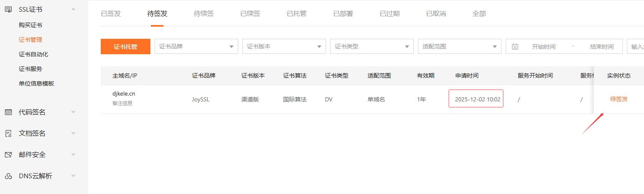Screen dimensions: 644x194
Task: Click the orange 证书托管 button
Action: pyautogui.click(x=125, y=47)
